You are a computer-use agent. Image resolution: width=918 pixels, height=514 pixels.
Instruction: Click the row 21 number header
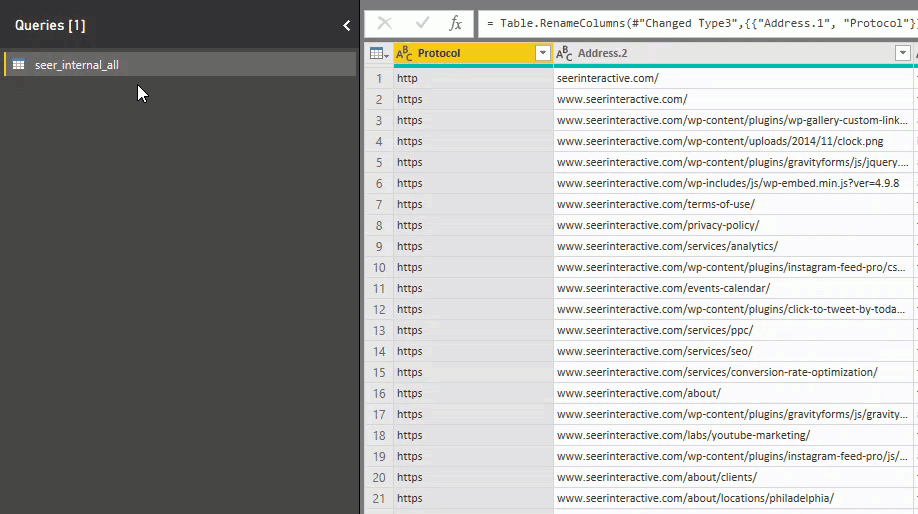379,498
